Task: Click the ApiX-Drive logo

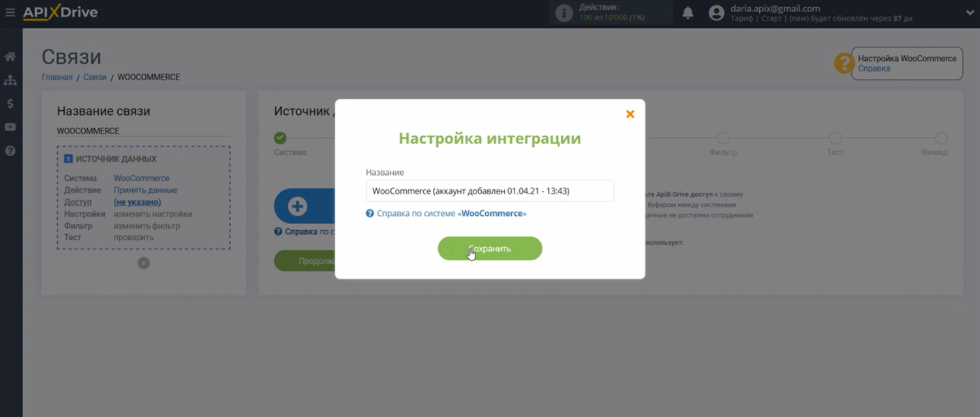Action: (60, 12)
